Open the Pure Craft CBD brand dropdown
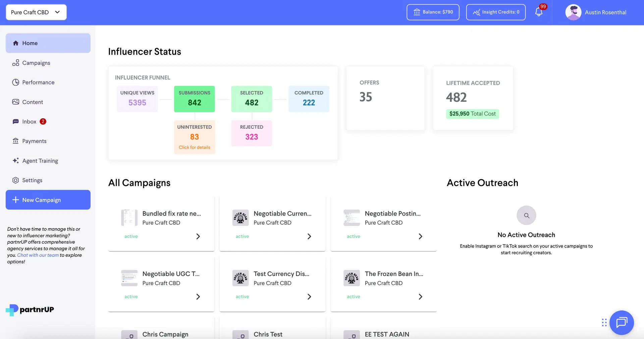 (x=36, y=12)
